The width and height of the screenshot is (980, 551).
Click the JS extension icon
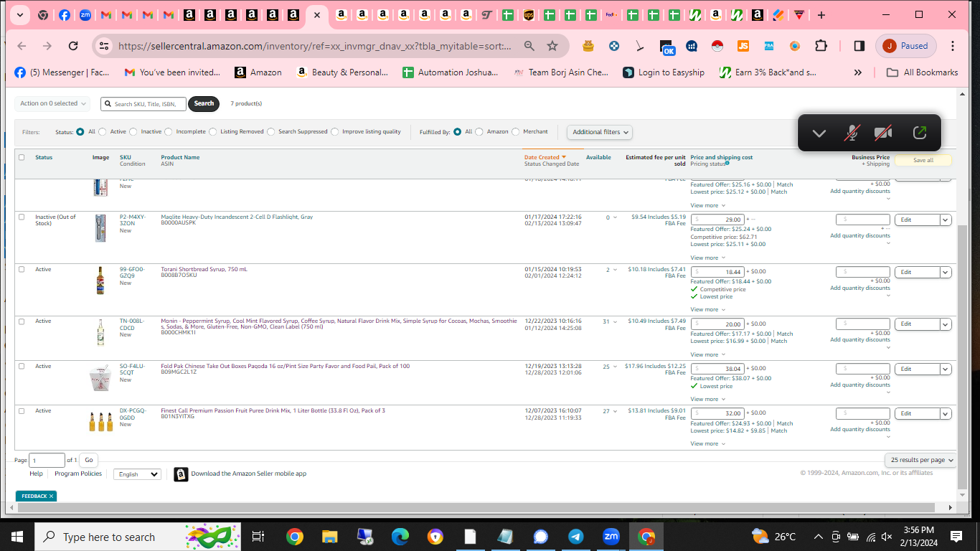(x=743, y=46)
